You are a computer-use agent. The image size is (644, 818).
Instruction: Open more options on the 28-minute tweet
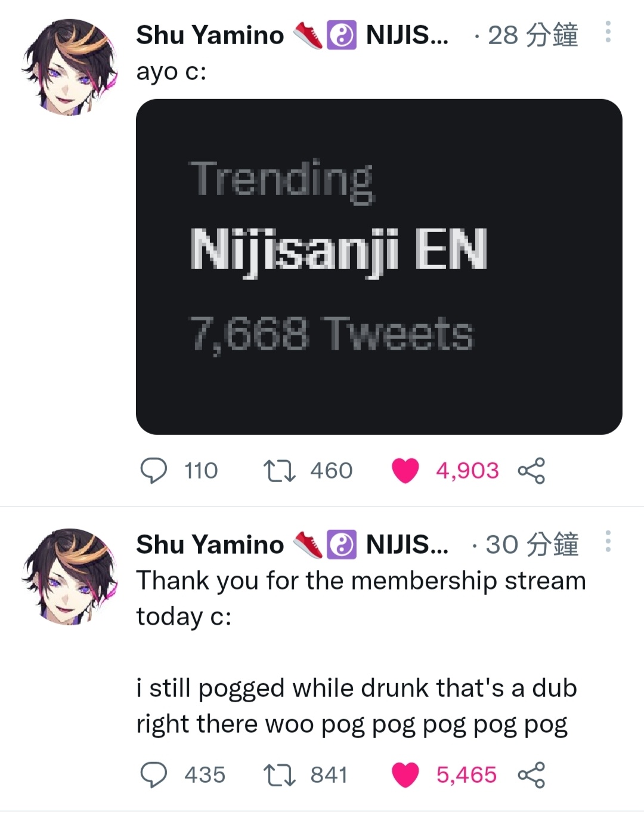click(x=608, y=32)
